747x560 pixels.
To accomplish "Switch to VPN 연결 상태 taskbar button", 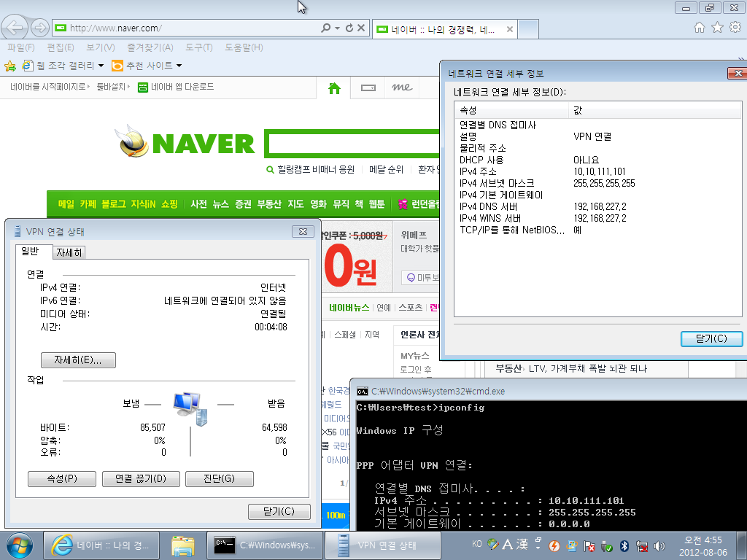I will click(x=382, y=545).
